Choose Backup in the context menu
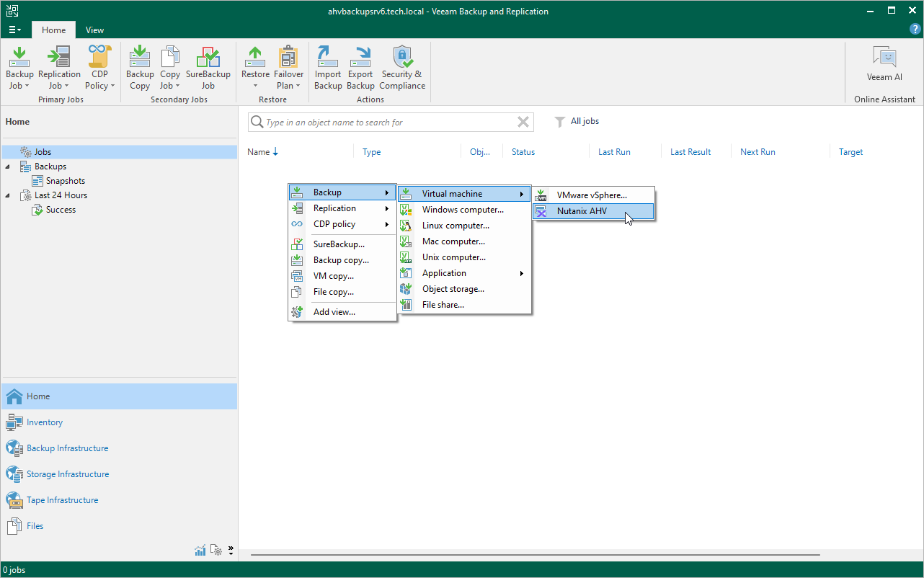The height and width of the screenshot is (578, 924). [342, 192]
